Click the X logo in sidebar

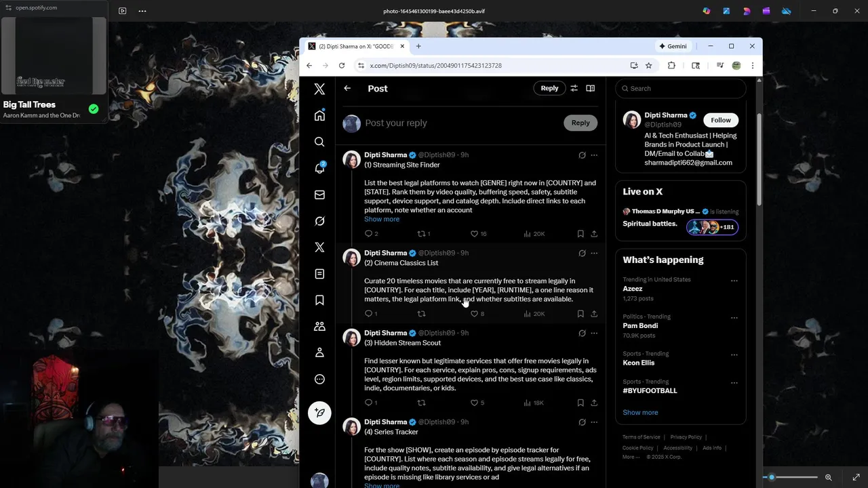[319, 89]
